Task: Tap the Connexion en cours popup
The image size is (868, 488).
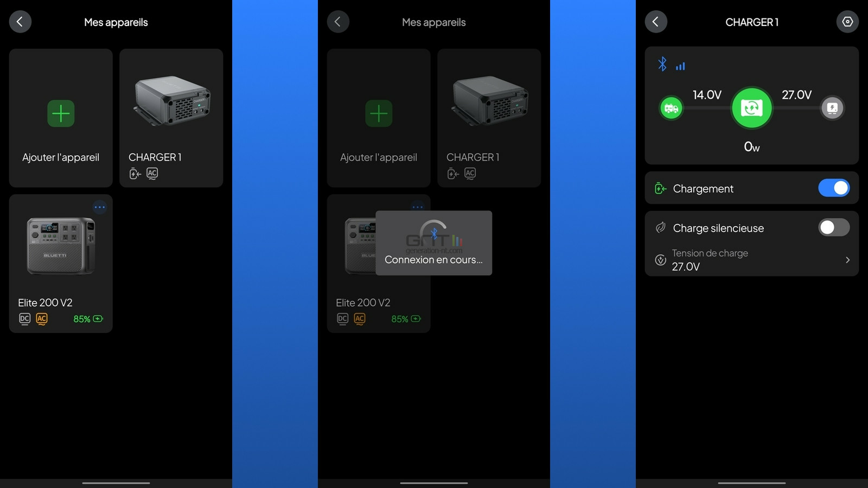Action: (433, 243)
